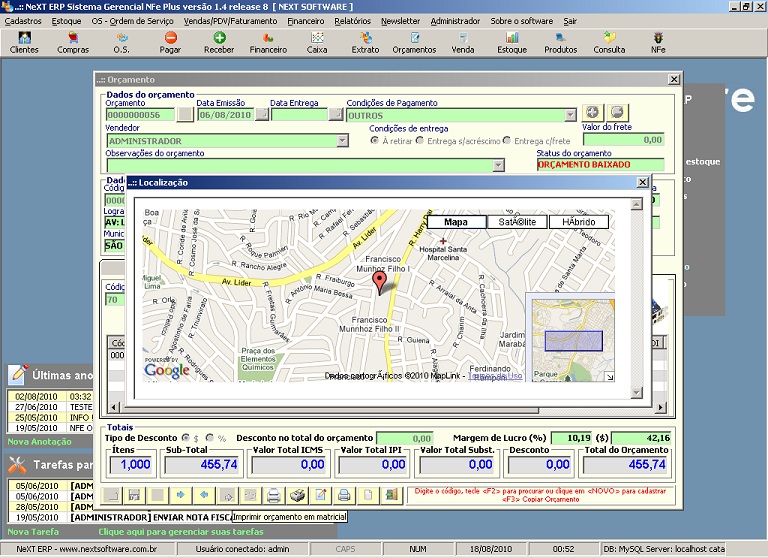The height and width of the screenshot is (558, 768).
Task: Switch the map to Satélite view
Action: [517, 222]
